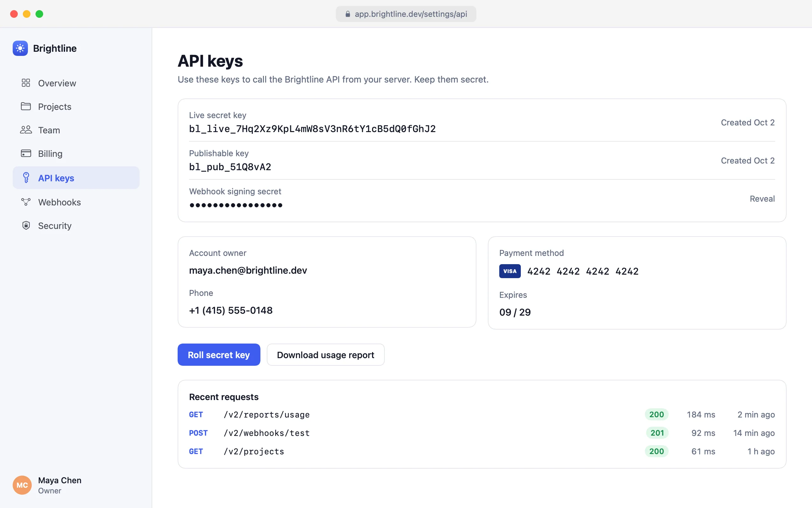Click maya.chen@brightline.dev email
Image resolution: width=812 pixels, height=508 pixels.
pos(248,270)
